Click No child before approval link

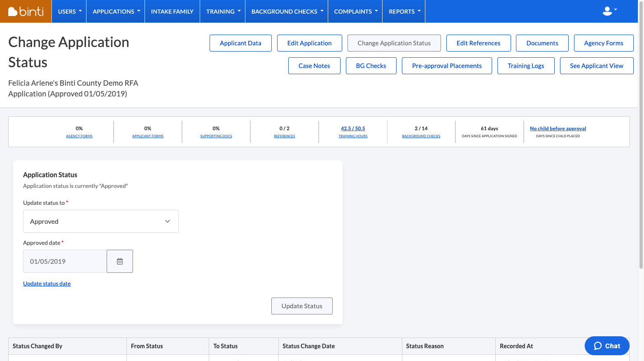tap(558, 129)
